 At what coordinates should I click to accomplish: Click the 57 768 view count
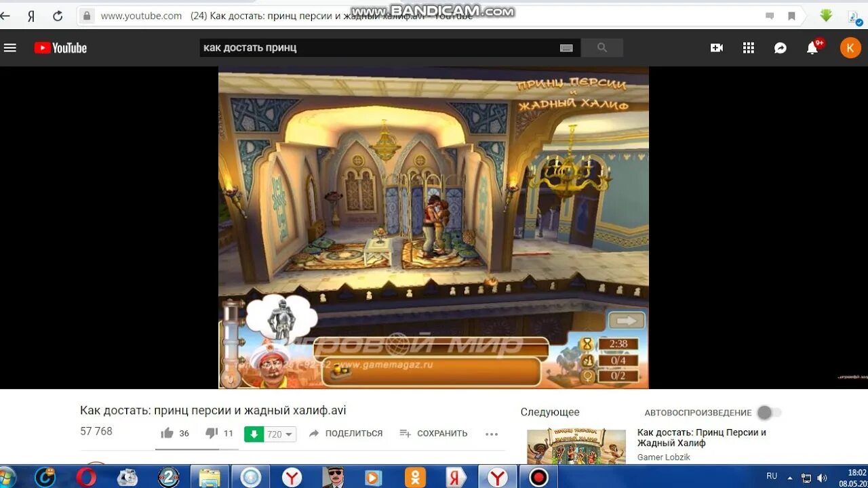[96, 431]
